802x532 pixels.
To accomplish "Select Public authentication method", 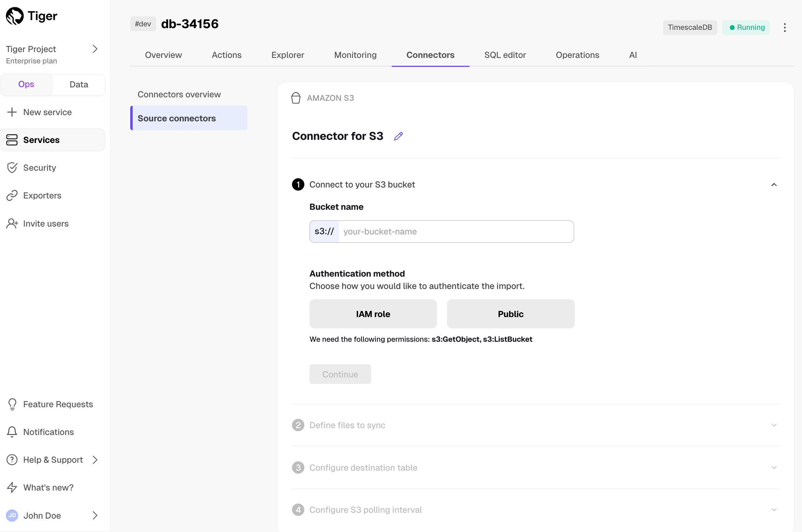I will click(510, 314).
